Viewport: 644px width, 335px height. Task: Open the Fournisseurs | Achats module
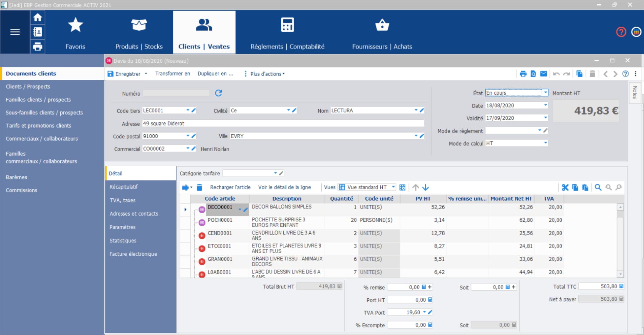382,32
